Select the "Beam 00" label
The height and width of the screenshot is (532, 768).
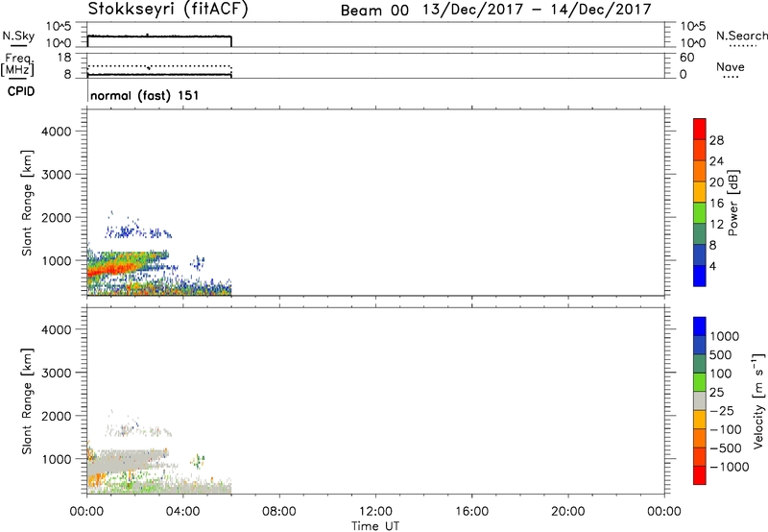click(374, 11)
